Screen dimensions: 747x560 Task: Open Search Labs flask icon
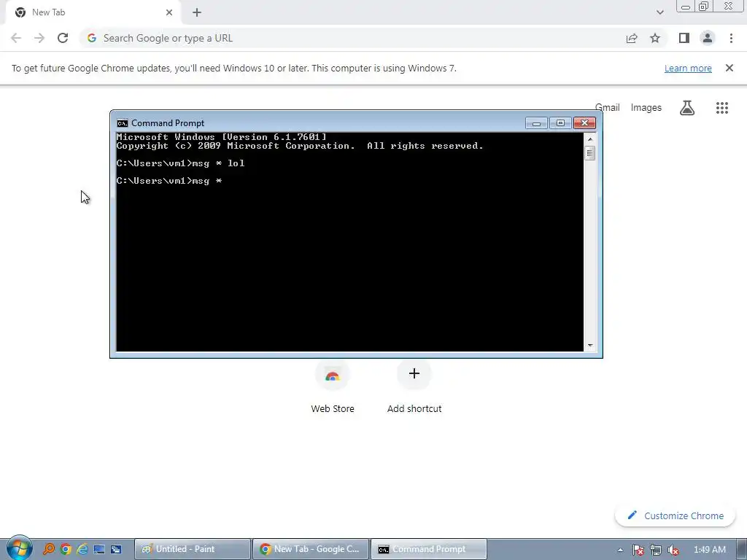coord(687,108)
